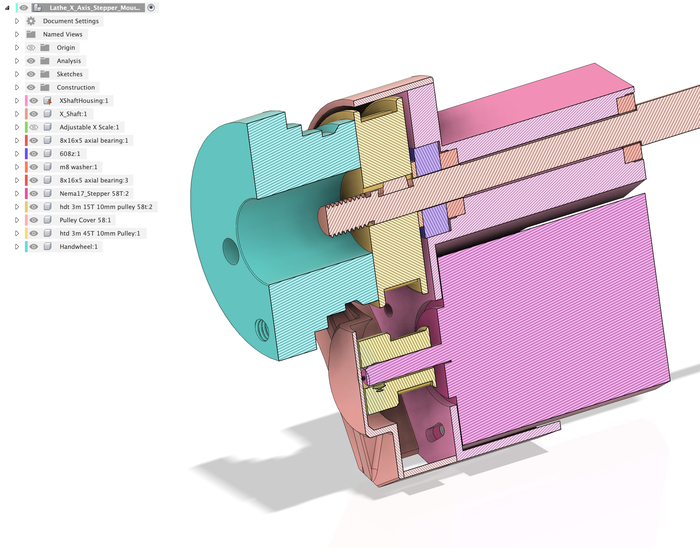
Task: Show the hidden Adjustable X Scale component
Action: pos(33,127)
